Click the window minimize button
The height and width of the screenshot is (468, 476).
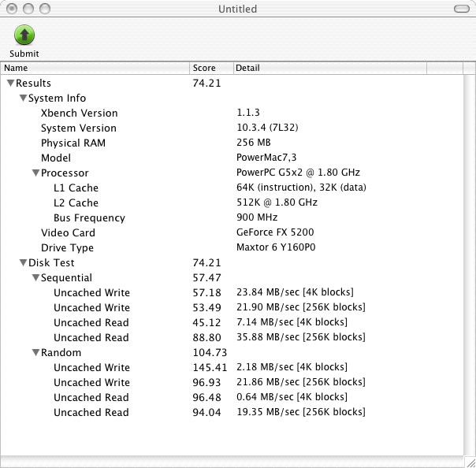(x=28, y=9)
